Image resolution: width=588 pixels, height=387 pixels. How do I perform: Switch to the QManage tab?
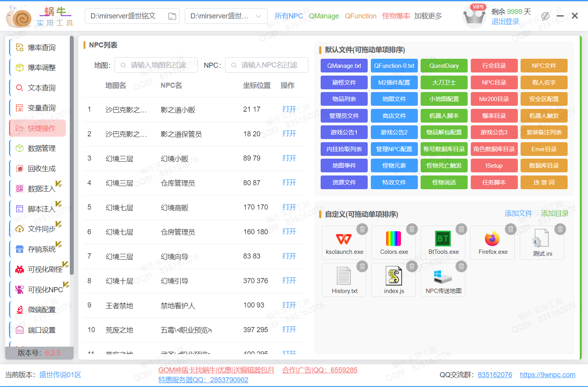[323, 16]
